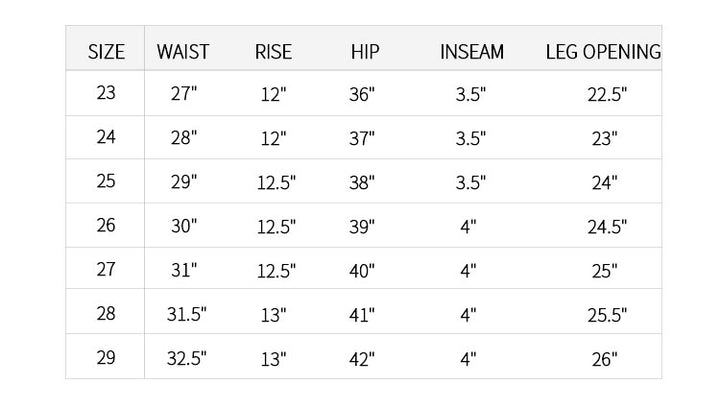Click the rise value for size 28
The image size is (720, 408).
[x=273, y=315]
